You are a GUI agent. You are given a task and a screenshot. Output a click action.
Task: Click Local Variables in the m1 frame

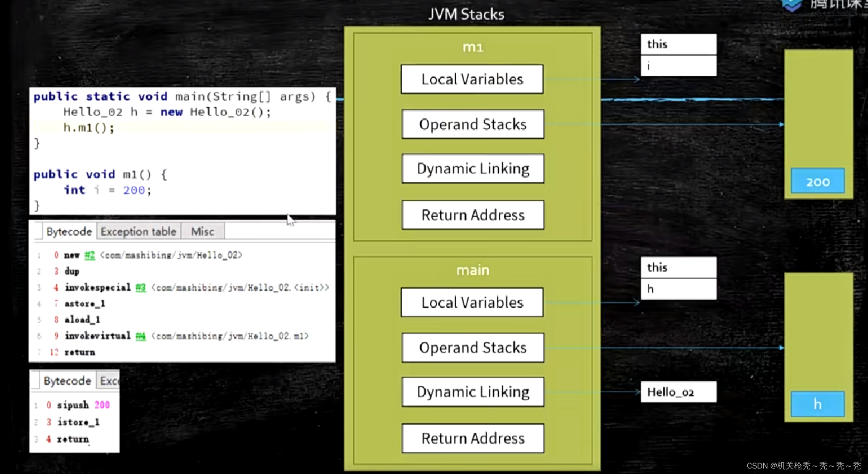click(472, 79)
